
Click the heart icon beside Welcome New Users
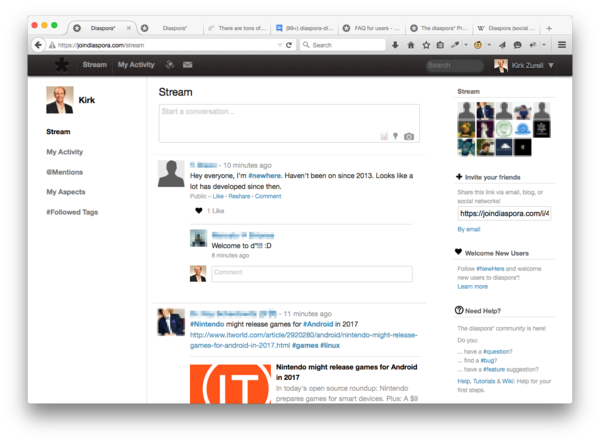pos(458,252)
